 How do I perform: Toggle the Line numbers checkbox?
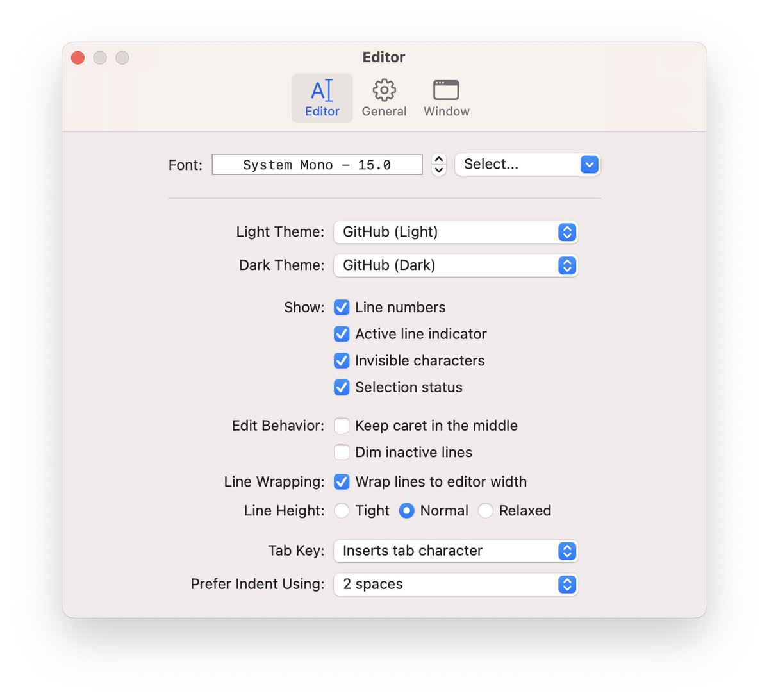click(x=342, y=307)
